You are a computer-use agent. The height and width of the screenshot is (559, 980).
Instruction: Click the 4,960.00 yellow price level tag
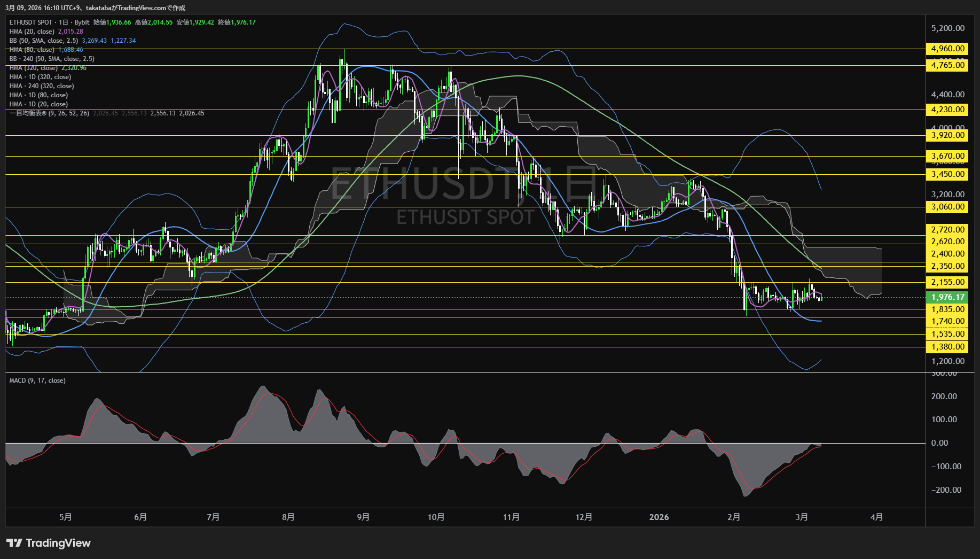[947, 49]
